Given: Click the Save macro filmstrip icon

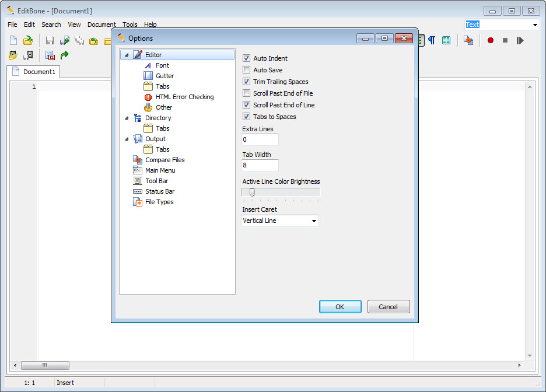Looking at the screenshot, I should (x=28, y=55).
